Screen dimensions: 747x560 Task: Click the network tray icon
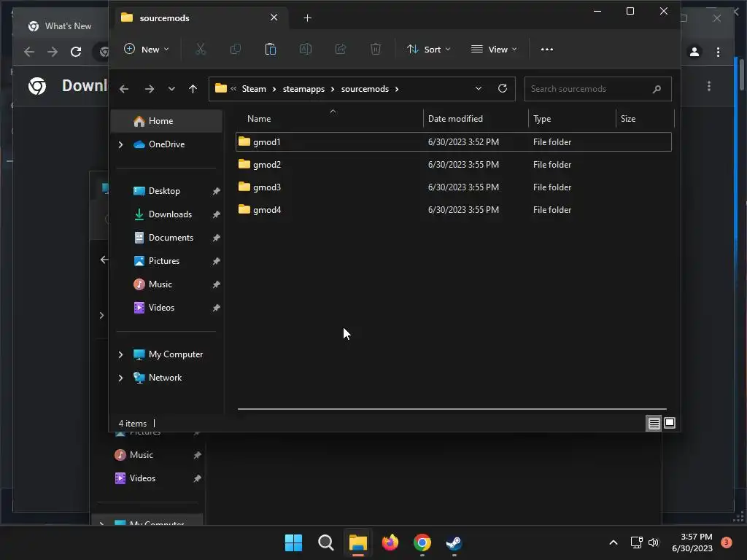tap(636, 542)
